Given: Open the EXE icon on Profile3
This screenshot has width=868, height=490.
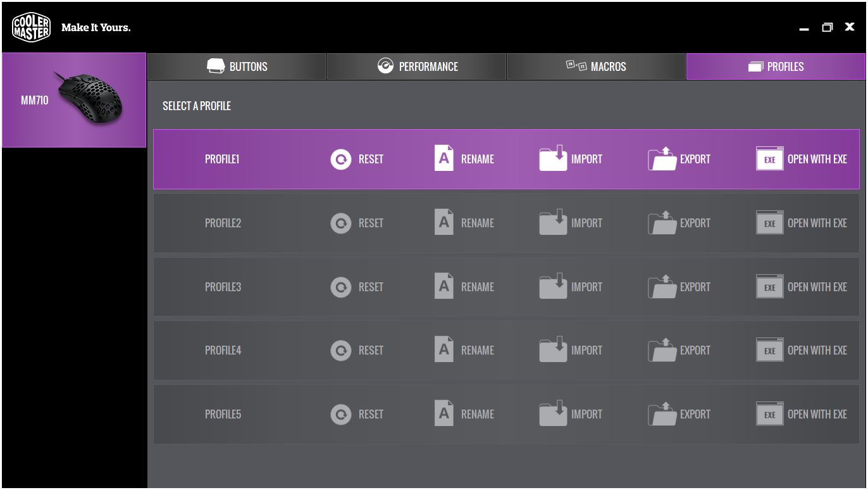Looking at the screenshot, I should pos(769,286).
